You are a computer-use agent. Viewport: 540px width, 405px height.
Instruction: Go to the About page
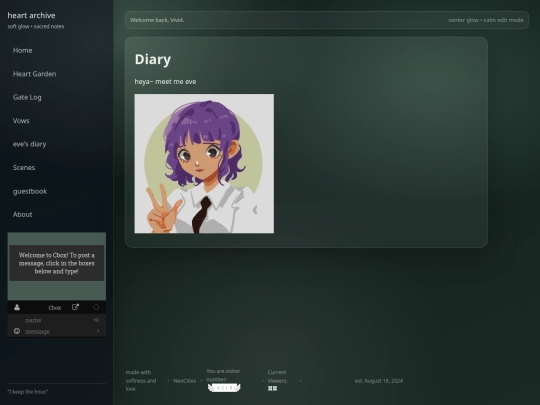22,214
